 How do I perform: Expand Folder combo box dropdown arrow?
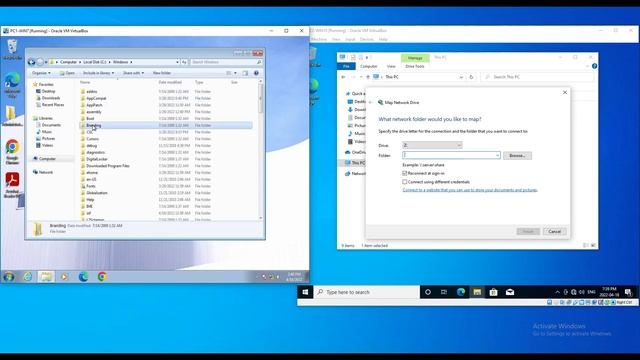(497, 156)
